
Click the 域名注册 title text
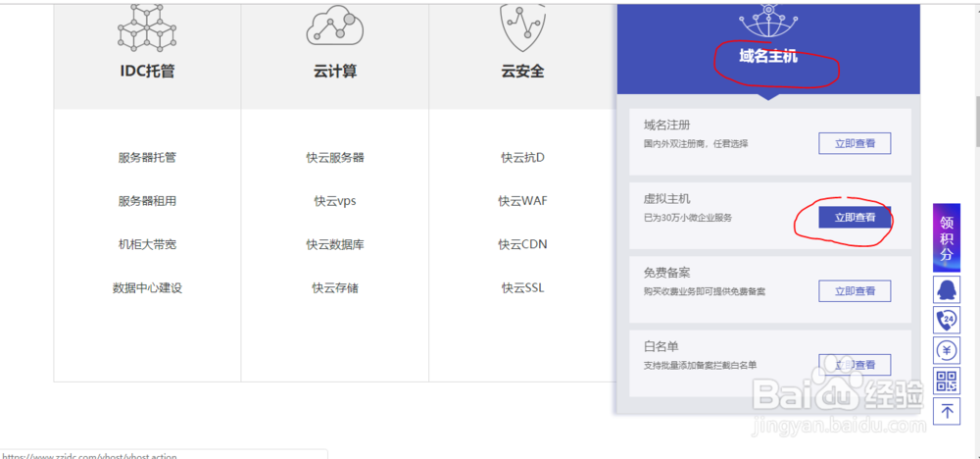click(x=666, y=126)
